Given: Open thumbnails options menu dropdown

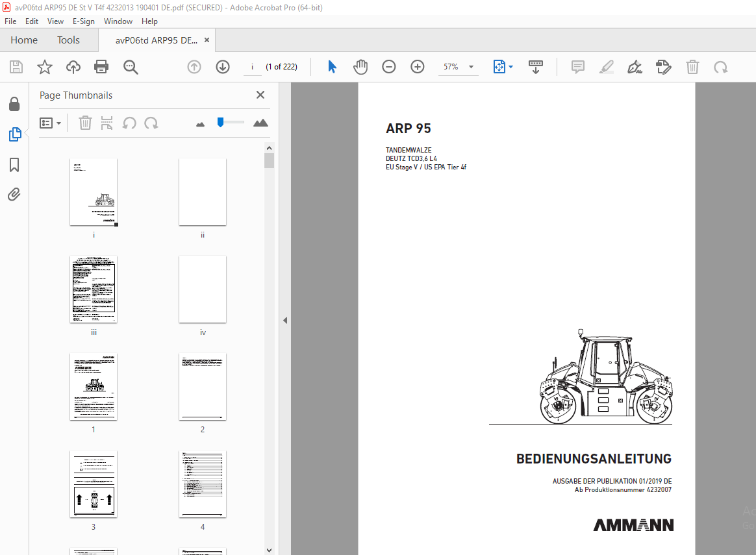Looking at the screenshot, I should 50,123.
